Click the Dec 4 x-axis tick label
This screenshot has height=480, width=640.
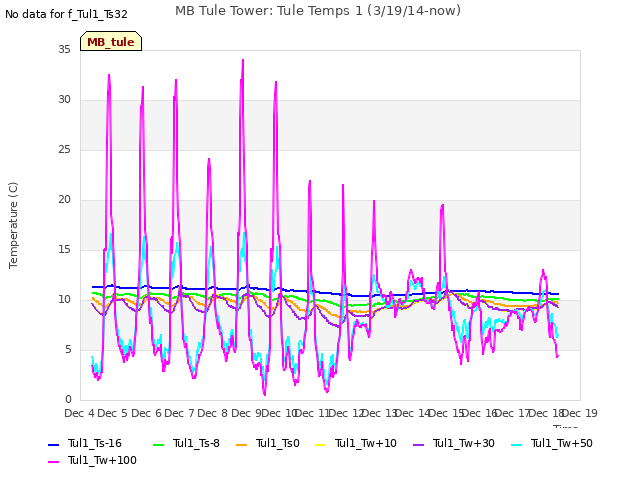(x=80, y=413)
